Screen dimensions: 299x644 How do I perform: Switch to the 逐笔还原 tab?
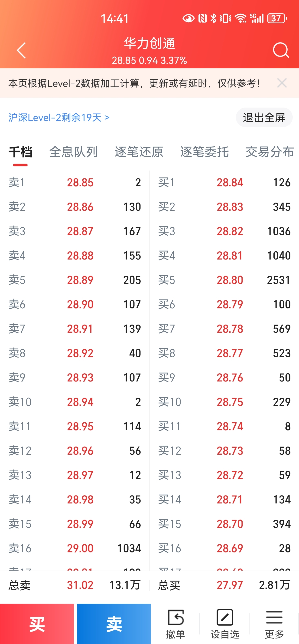click(x=139, y=152)
